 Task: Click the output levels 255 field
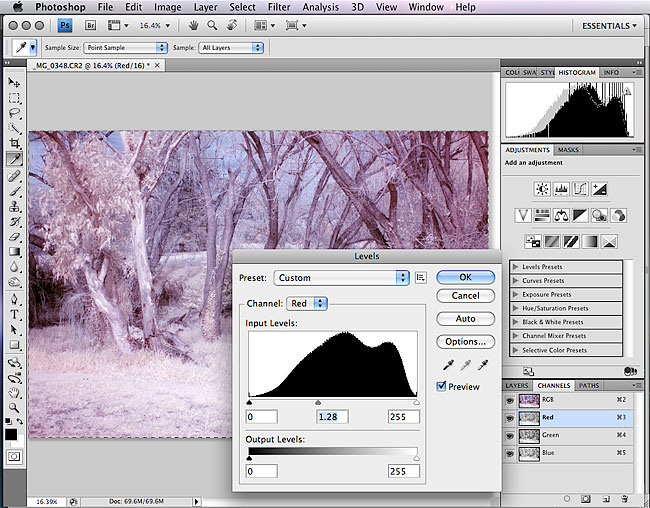pos(403,472)
